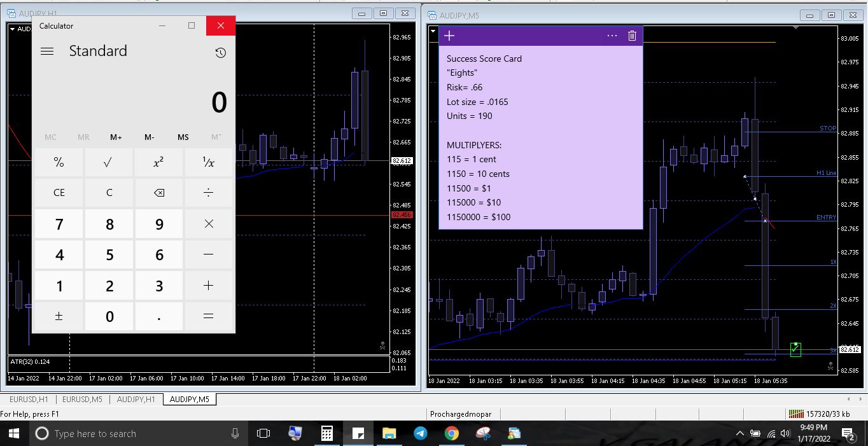
Task: Click the x squared key
Action: [x=158, y=162]
